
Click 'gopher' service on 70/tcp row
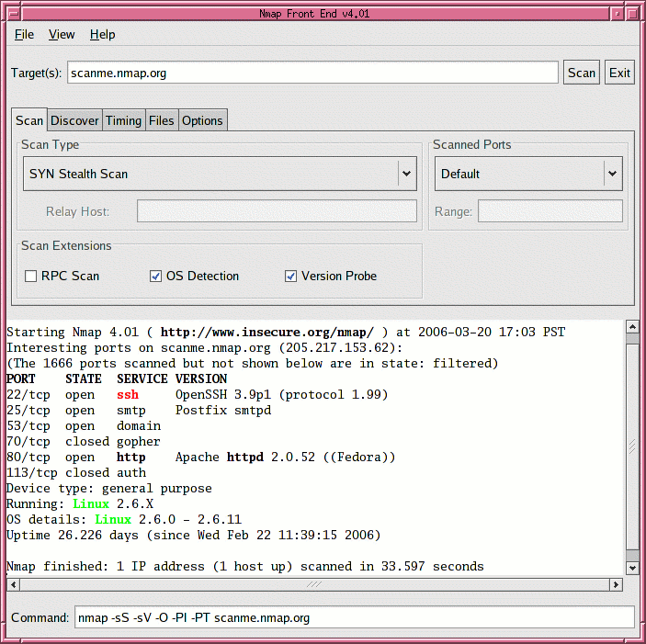click(x=139, y=442)
